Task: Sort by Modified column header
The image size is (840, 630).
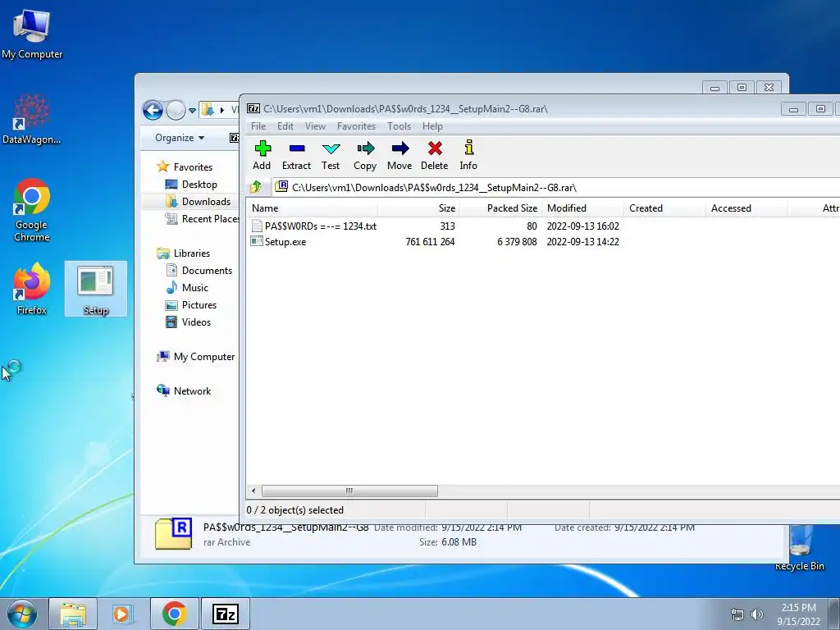Action: (x=583, y=208)
